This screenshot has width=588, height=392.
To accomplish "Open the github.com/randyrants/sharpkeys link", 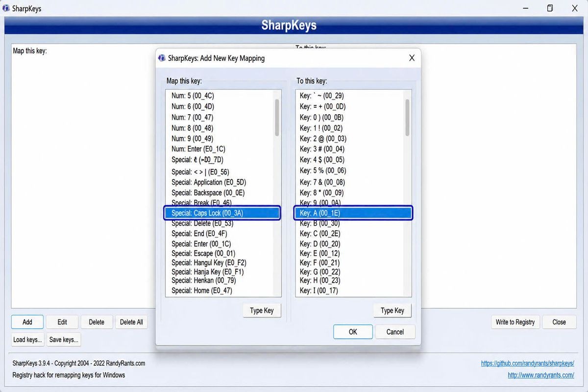I will (527, 364).
